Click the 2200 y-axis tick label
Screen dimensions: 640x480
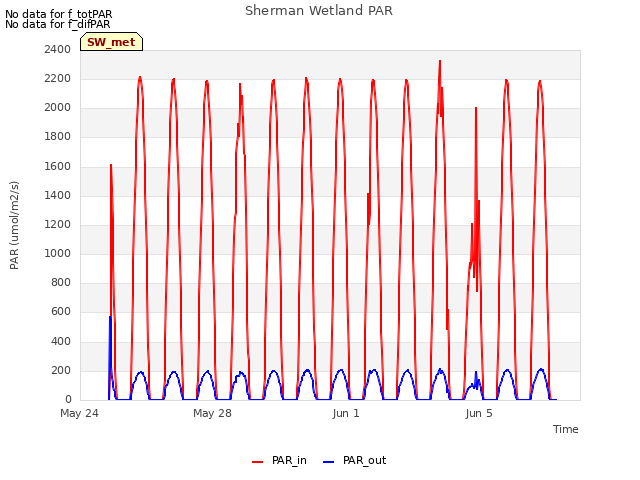click(58, 78)
